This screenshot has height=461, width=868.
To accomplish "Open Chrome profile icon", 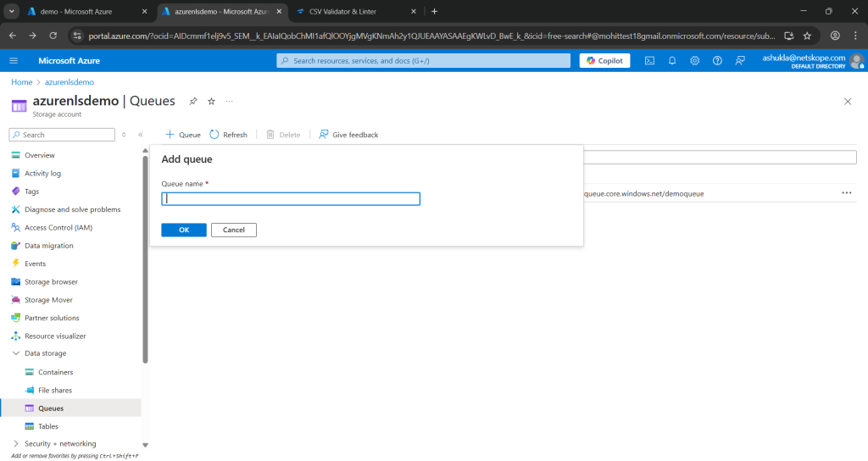I will [x=835, y=36].
